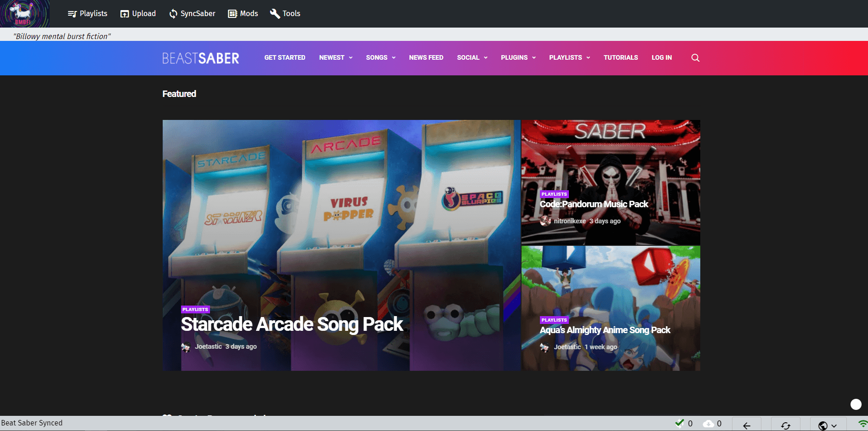868x431 pixels.
Task: Click nitronikexe's avatar icon
Action: pyautogui.click(x=545, y=221)
